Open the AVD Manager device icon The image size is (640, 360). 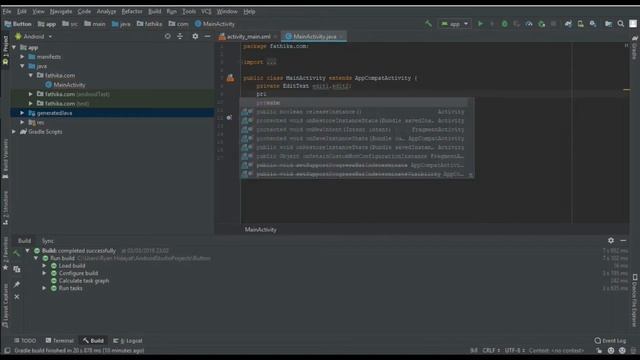[x=580, y=24]
